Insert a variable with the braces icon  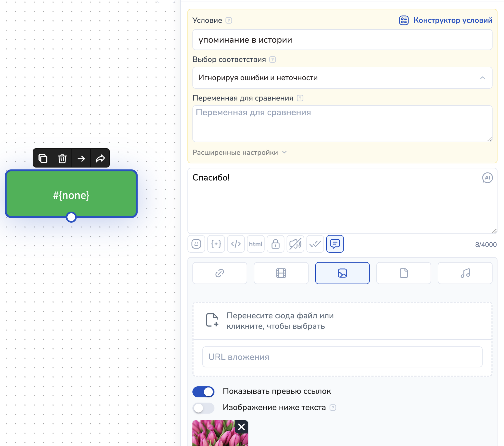click(216, 244)
